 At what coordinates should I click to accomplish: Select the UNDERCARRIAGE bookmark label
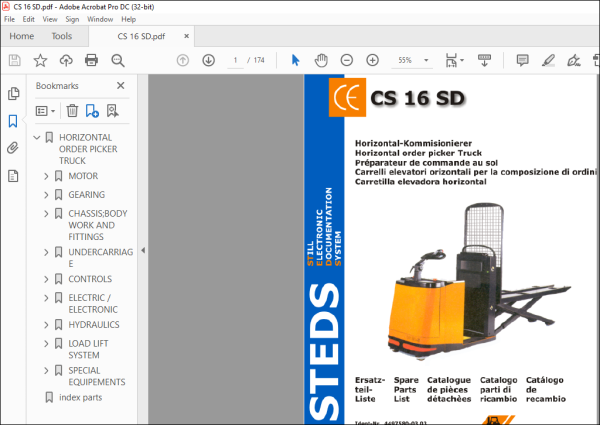[101, 258]
